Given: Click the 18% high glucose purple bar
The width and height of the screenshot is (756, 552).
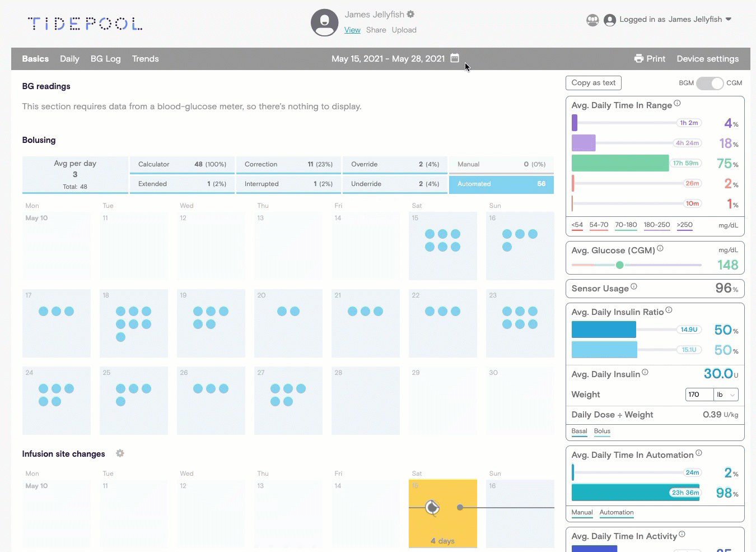Looking at the screenshot, I should click(x=584, y=143).
